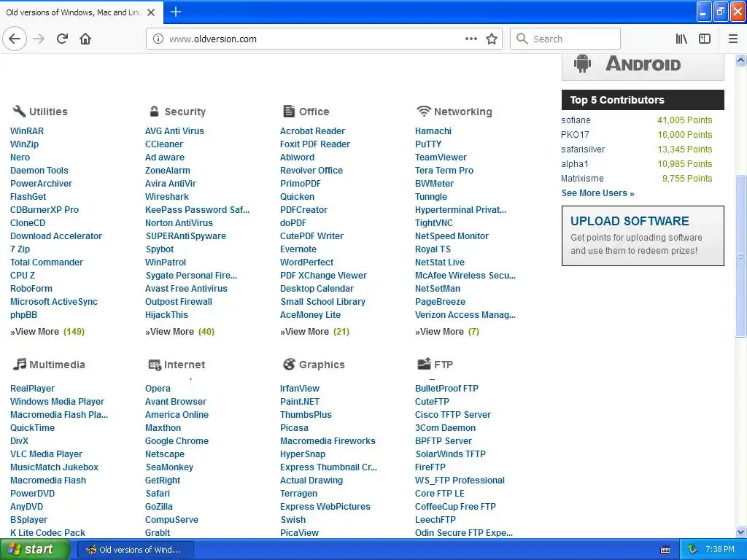Bookmark this page with star icon
Image resolution: width=747 pixels, height=560 pixels.
[x=492, y=39]
